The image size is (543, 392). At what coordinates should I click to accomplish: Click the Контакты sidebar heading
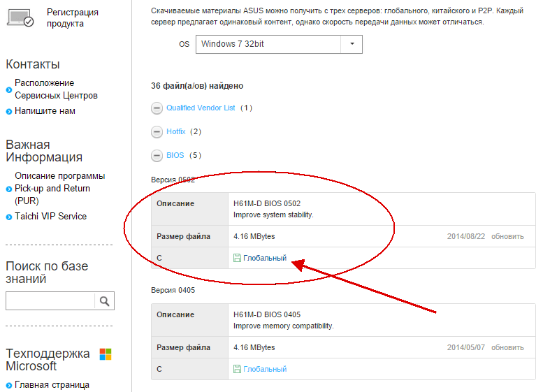(x=33, y=64)
